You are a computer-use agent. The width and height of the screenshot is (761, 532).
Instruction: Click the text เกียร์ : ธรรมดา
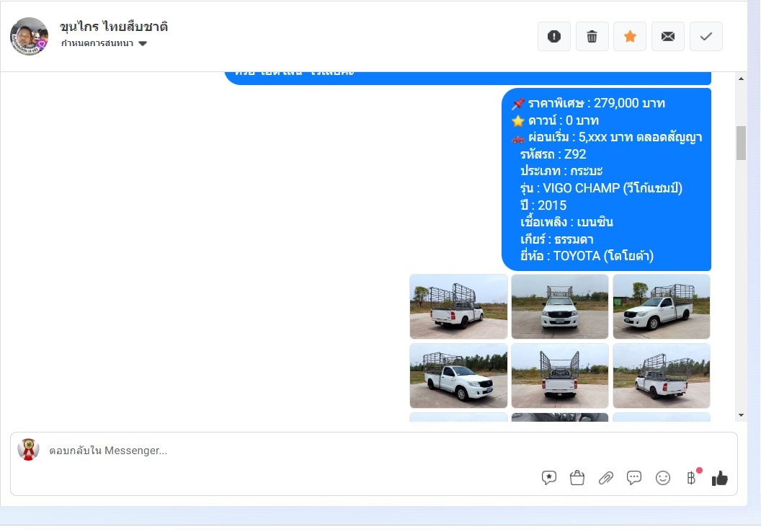click(x=556, y=239)
